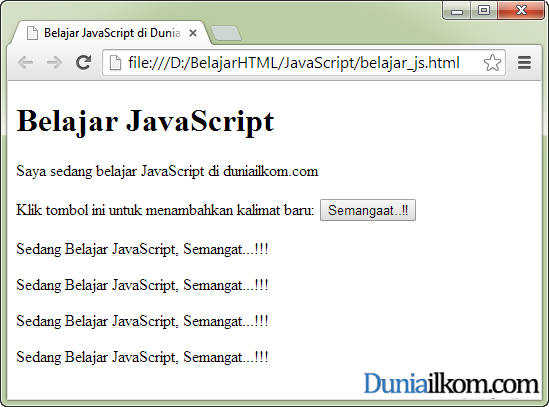Reload the page with refresh icon

(84, 63)
